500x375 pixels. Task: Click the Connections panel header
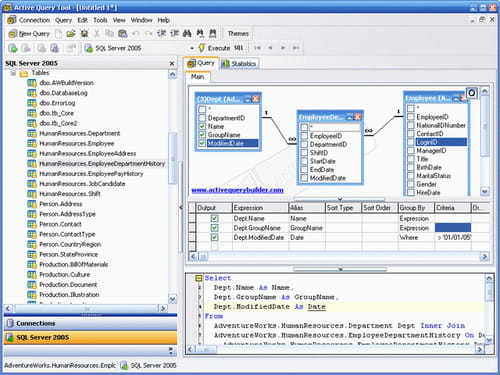tap(90, 323)
